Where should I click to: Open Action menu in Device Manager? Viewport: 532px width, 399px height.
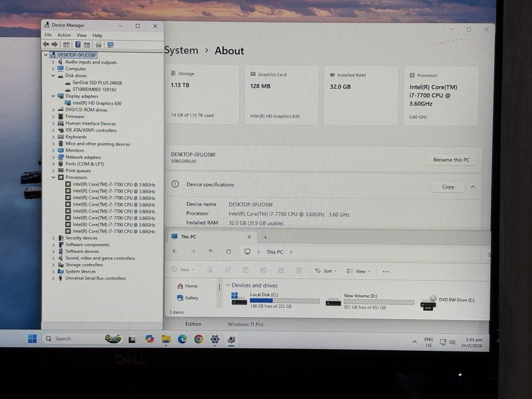point(64,35)
